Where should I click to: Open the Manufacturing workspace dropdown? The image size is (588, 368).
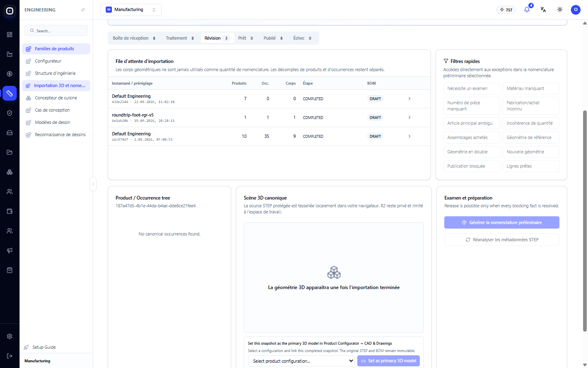tap(131, 10)
